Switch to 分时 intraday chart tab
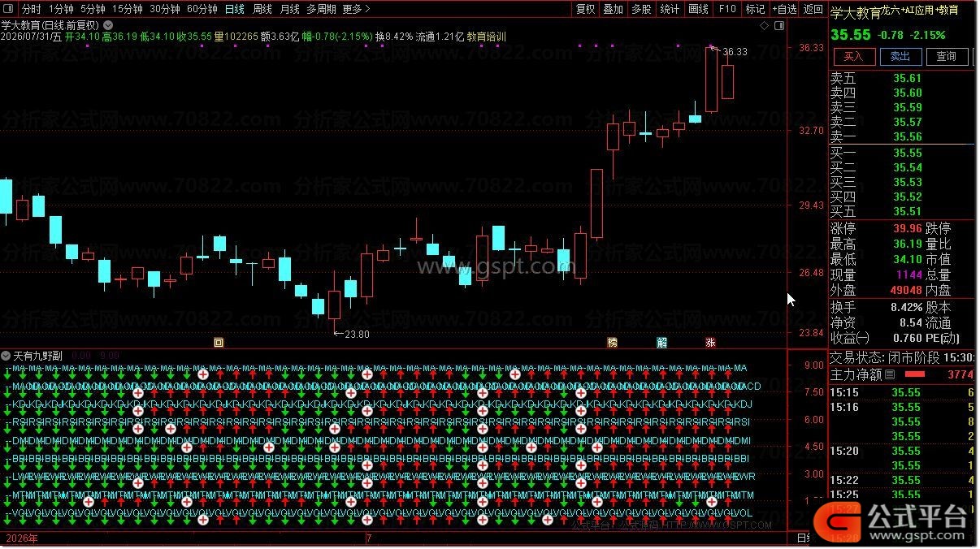 pyautogui.click(x=31, y=9)
